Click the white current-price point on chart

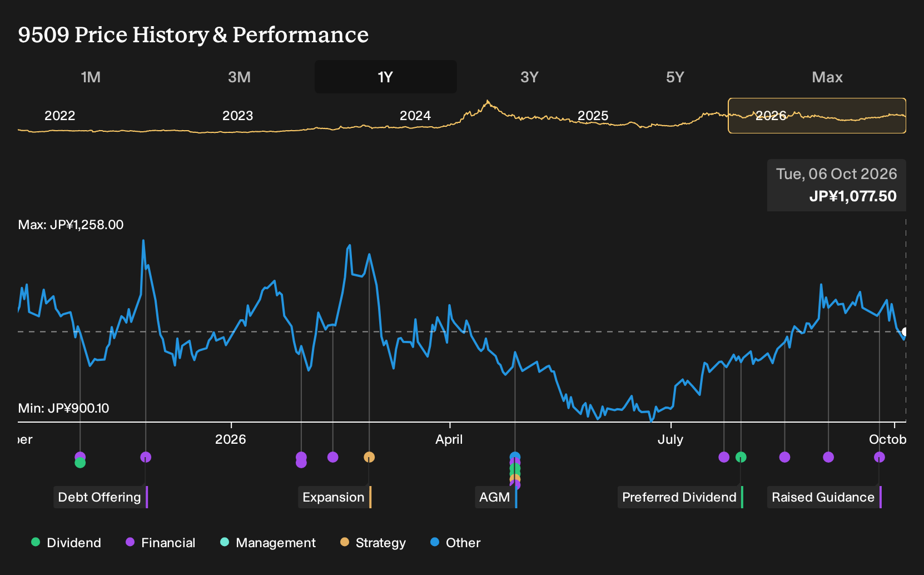905,331
